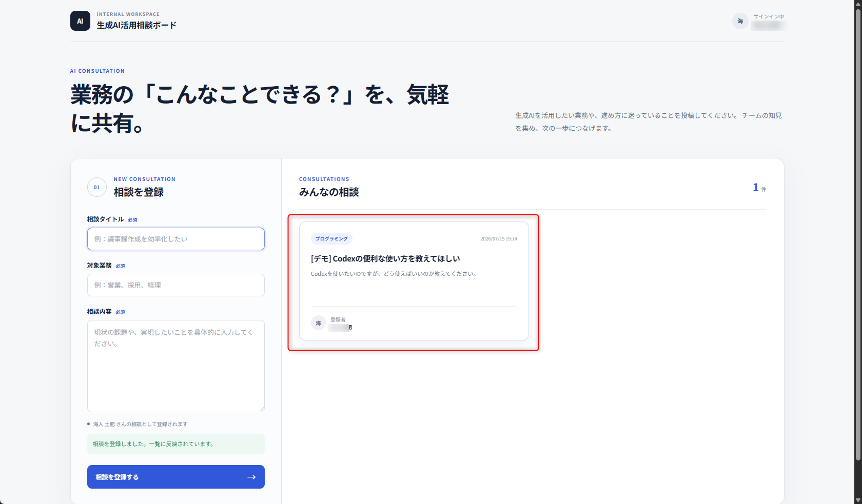Click the 相談内容 textarea resize handle

coord(262,409)
